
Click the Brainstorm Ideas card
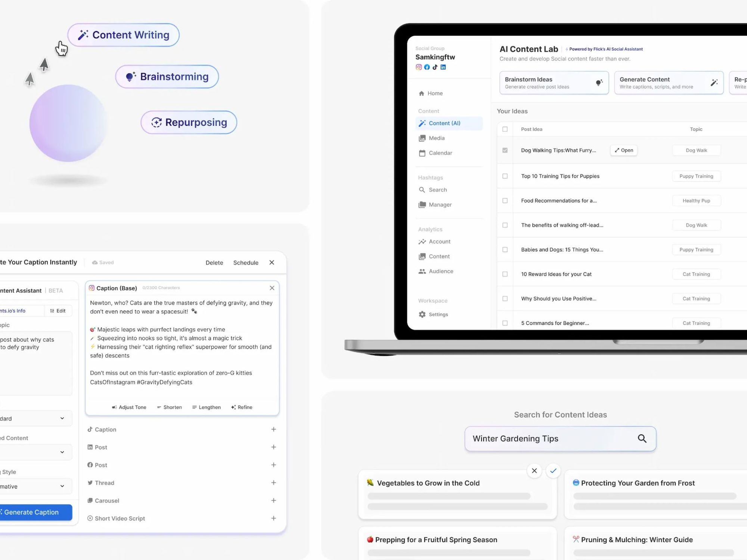coord(554,83)
